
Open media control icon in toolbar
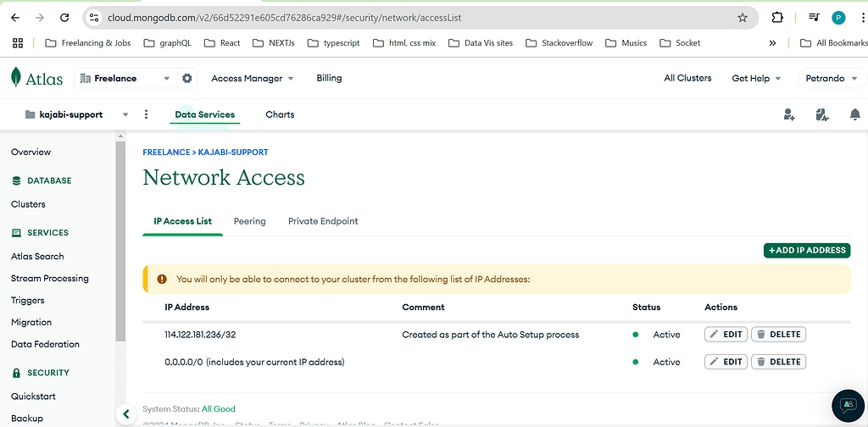813,18
